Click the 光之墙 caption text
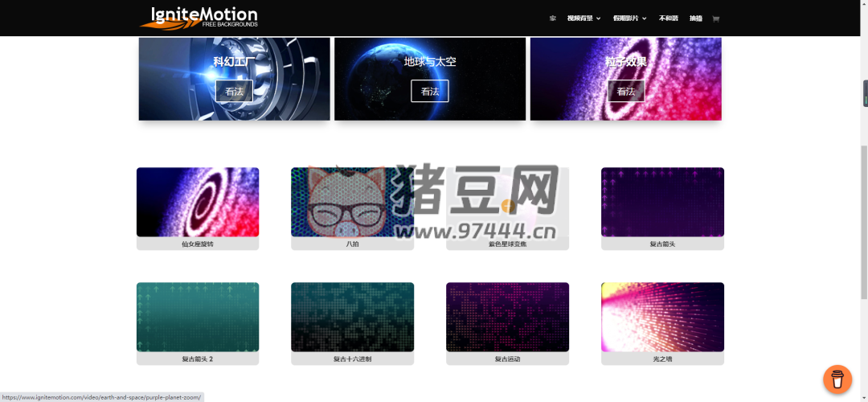This screenshot has height=402, width=868. click(662, 359)
